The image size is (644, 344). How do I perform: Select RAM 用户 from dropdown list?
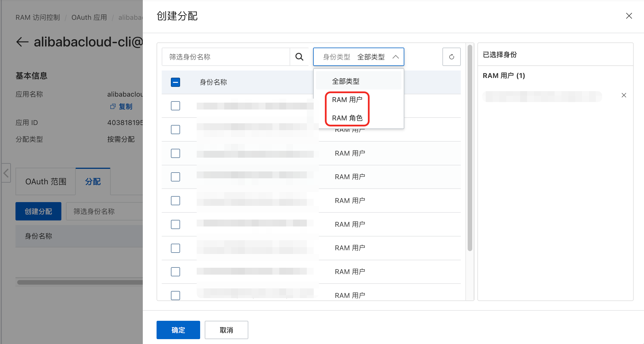[x=347, y=100]
